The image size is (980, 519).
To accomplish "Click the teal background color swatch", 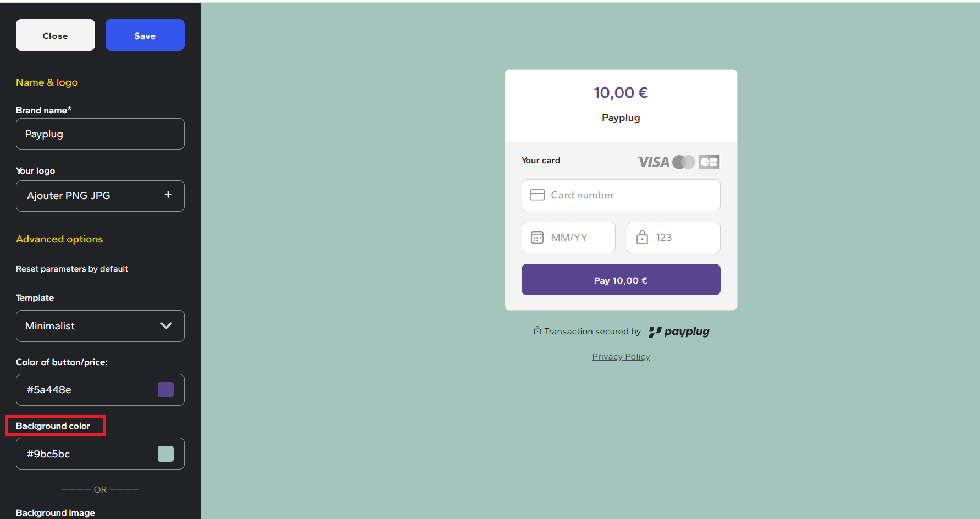I will tap(165, 454).
